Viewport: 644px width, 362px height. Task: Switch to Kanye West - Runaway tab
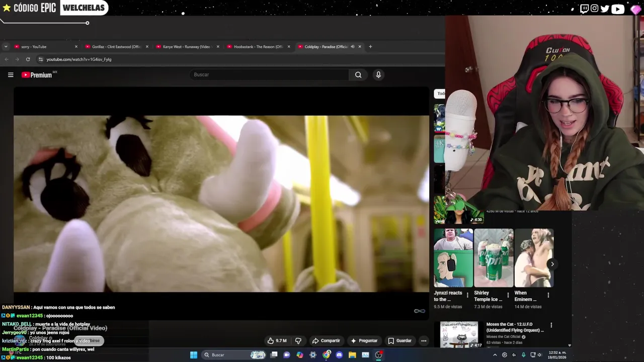188,47
